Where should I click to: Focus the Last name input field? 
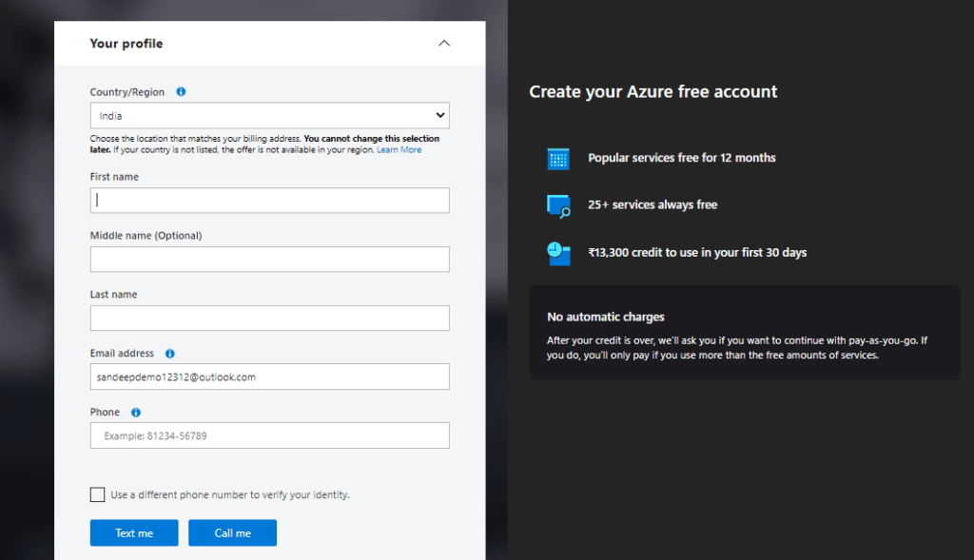point(269,318)
